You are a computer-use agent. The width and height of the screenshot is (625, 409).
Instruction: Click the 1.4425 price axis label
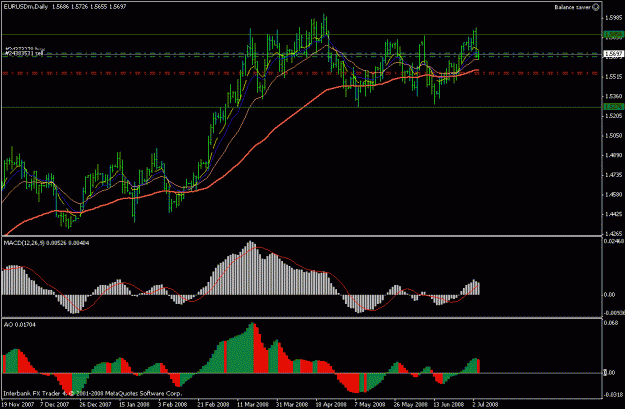613,214
